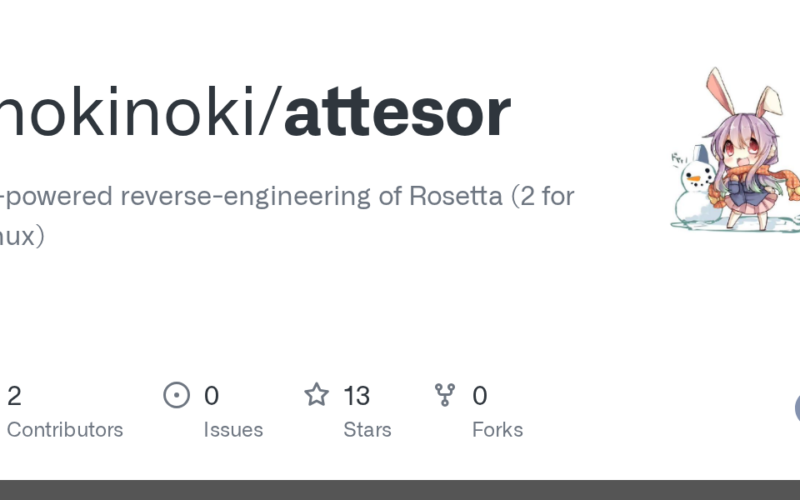Click the second description line ending in nux)
The image size is (800, 500).
[x=22, y=237]
